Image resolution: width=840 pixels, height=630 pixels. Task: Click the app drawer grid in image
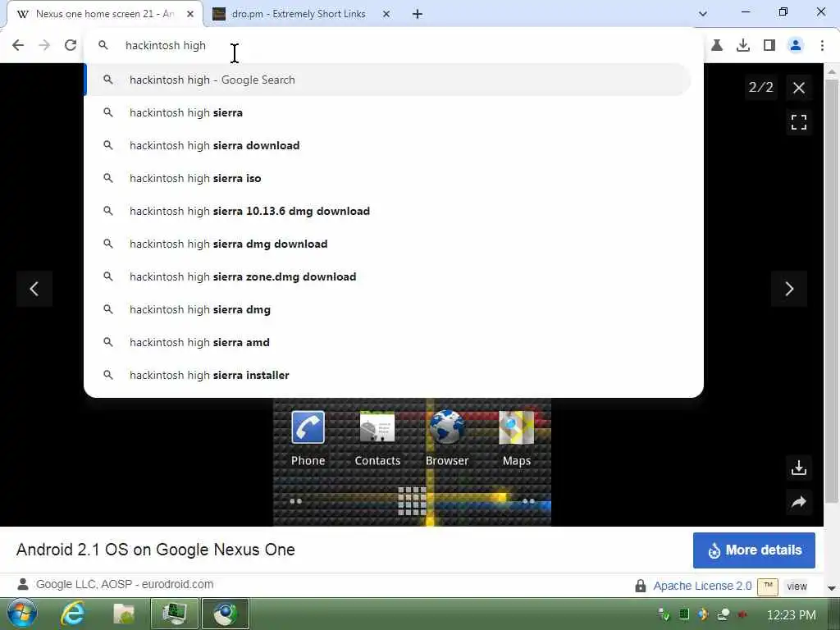pyautogui.click(x=412, y=501)
